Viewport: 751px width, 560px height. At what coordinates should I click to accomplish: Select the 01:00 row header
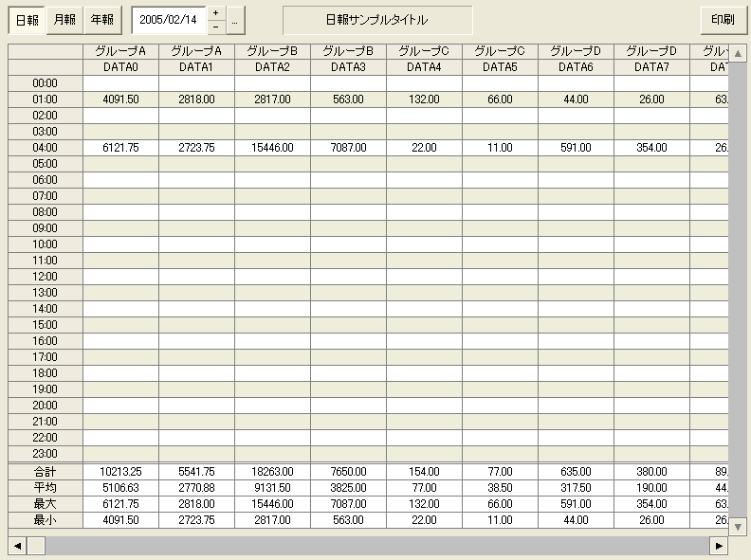46,99
